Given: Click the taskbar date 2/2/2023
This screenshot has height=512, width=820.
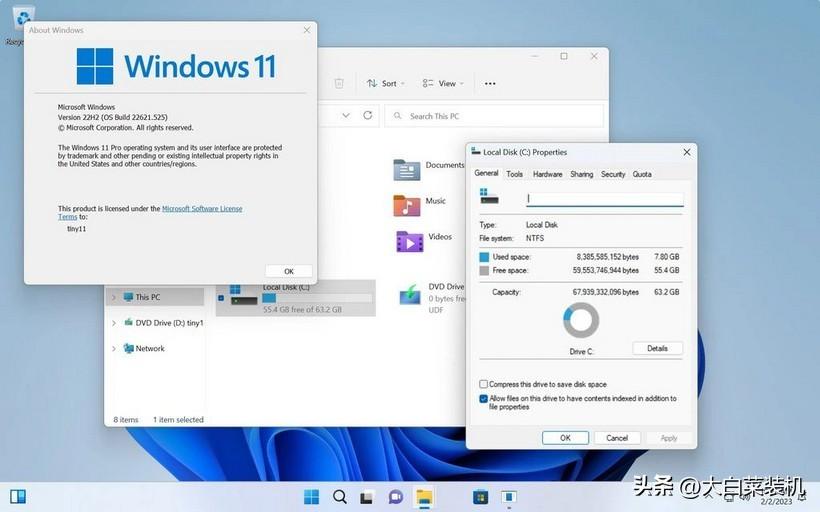Looking at the screenshot, I should click(776, 502).
